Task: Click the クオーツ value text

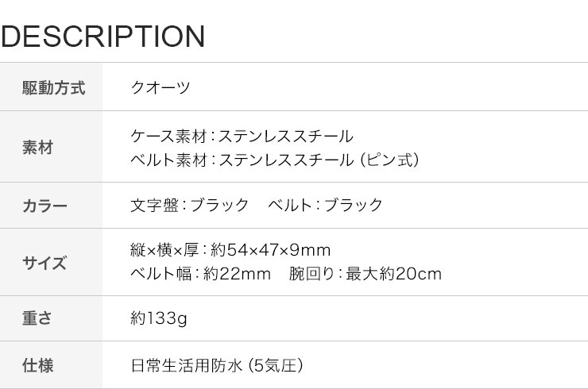Action: (x=161, y=87)
